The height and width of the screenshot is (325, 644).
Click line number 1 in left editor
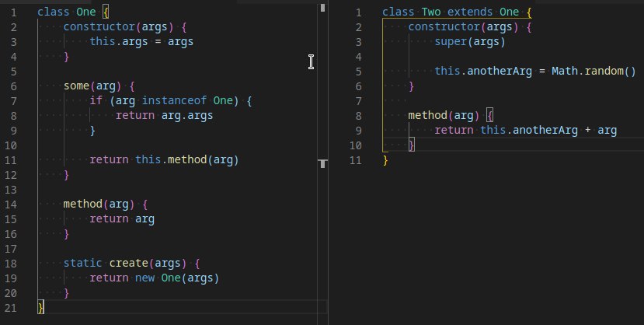click(x=13, y=12)
